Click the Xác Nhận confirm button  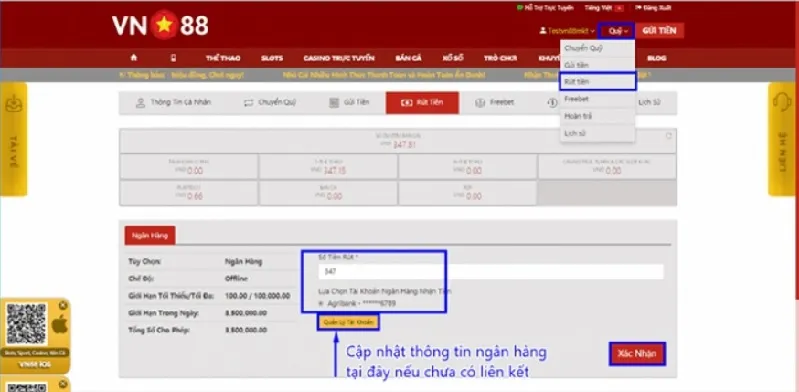pos(637,353)
